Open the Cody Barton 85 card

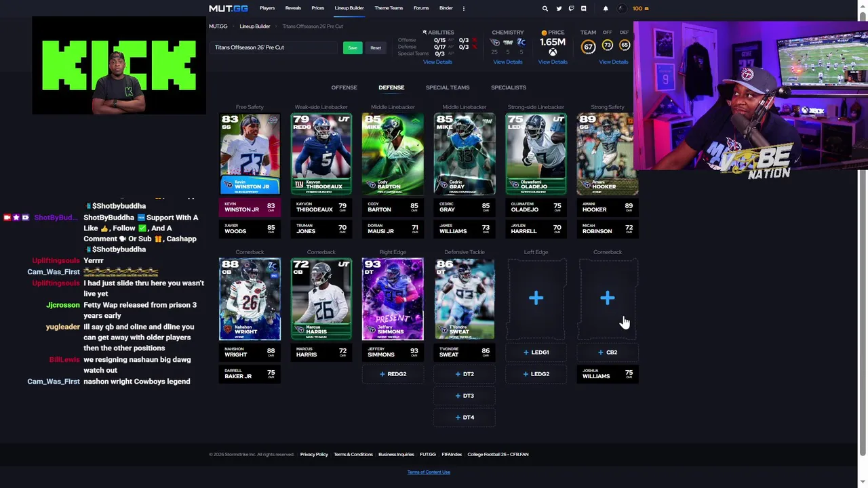tap(393, 154)
